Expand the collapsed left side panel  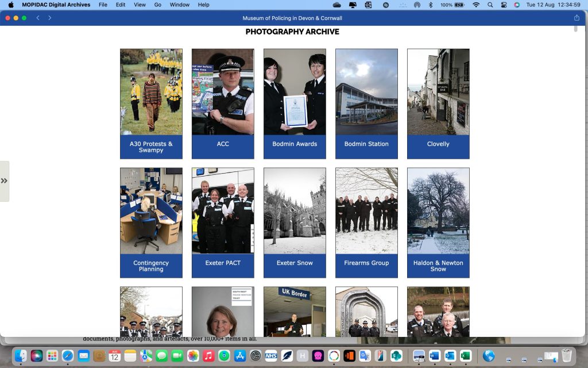(x=4, y=181)
